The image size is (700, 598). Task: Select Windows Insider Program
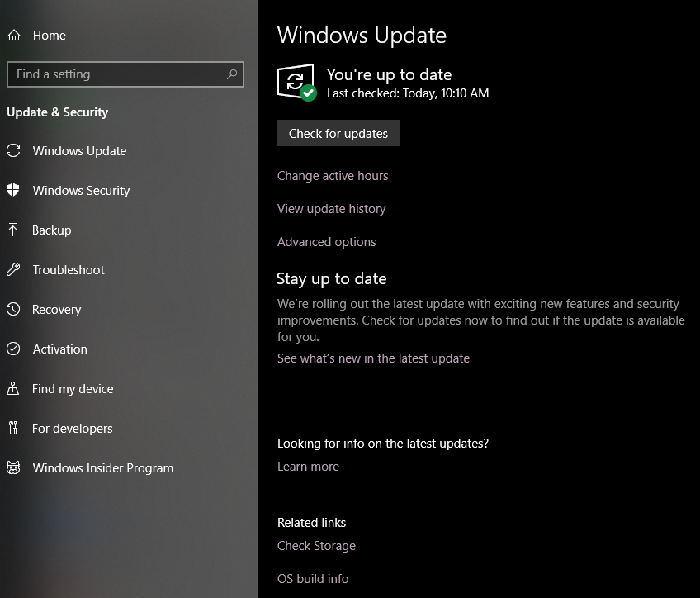tap(103, 468)
